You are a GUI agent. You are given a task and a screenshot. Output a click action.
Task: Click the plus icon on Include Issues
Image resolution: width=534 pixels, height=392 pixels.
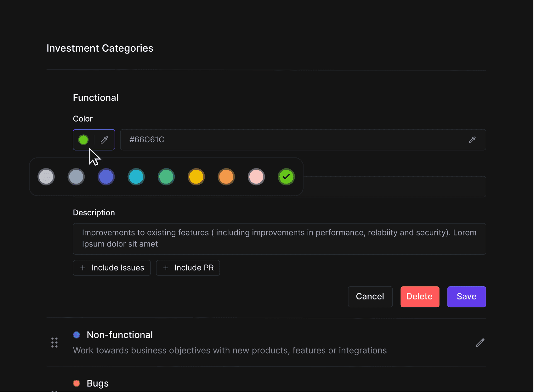pyautogui.click(x=83, y=268)
